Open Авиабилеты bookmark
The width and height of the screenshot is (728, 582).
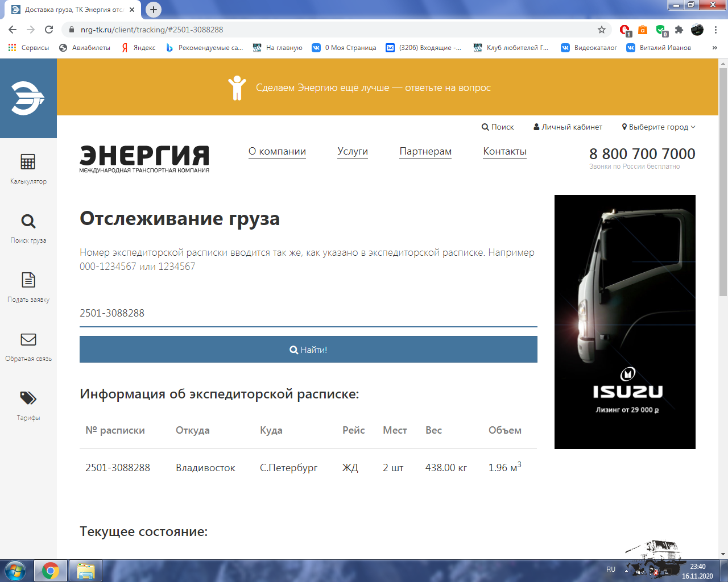85,48
